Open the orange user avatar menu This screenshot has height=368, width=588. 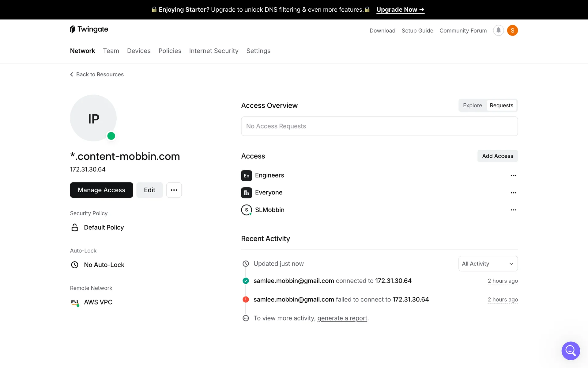pyautogui.click(x=512, y=30)
